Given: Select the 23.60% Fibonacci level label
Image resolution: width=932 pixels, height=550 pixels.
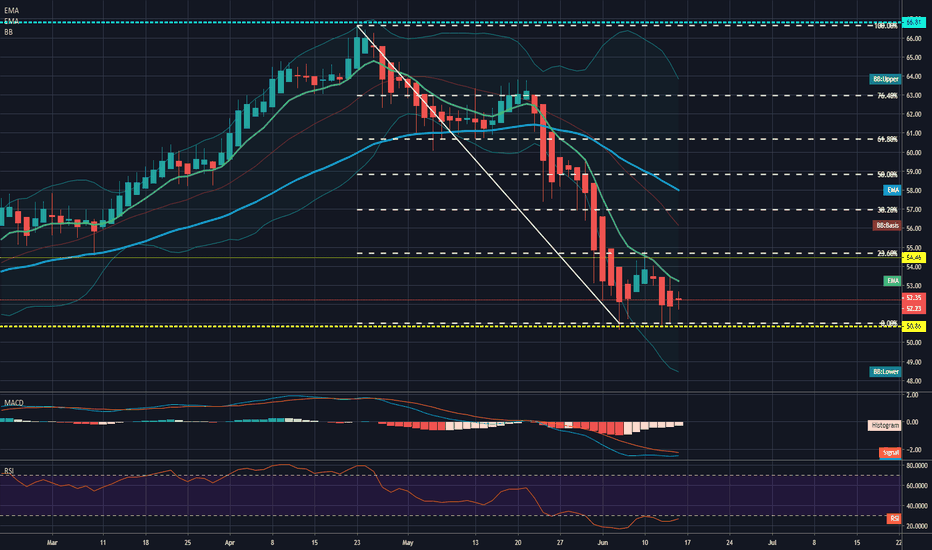Looking at the screenshot, I should point(887,253).
